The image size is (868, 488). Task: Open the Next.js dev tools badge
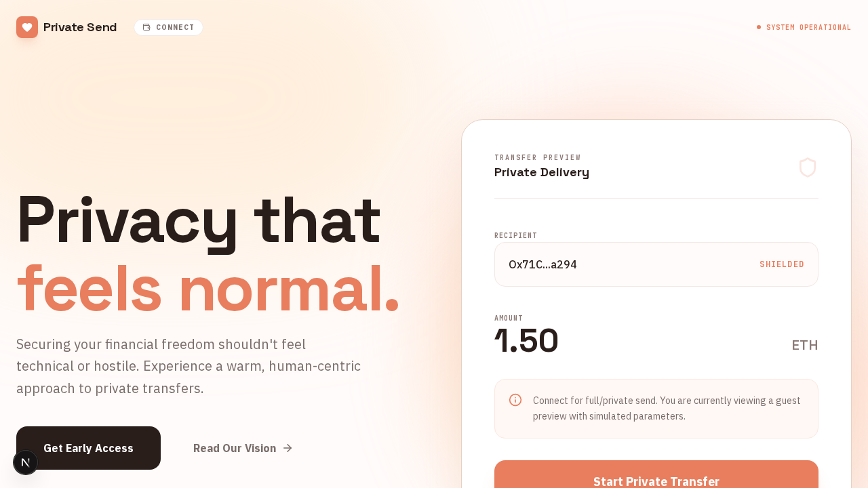(26, 462)
